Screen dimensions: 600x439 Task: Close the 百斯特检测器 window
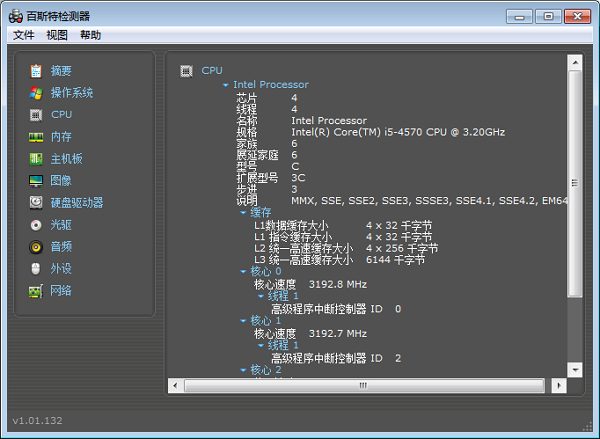tap(577, 16)
